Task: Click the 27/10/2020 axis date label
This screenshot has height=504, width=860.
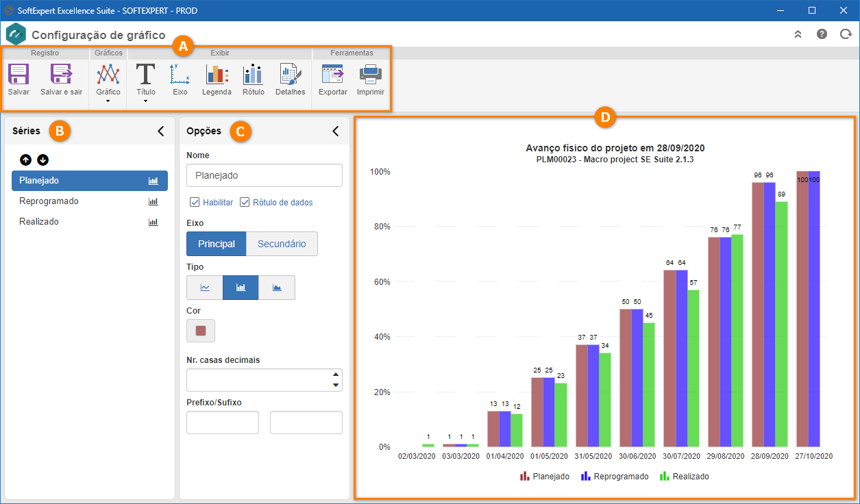Action: coord(813,456)
